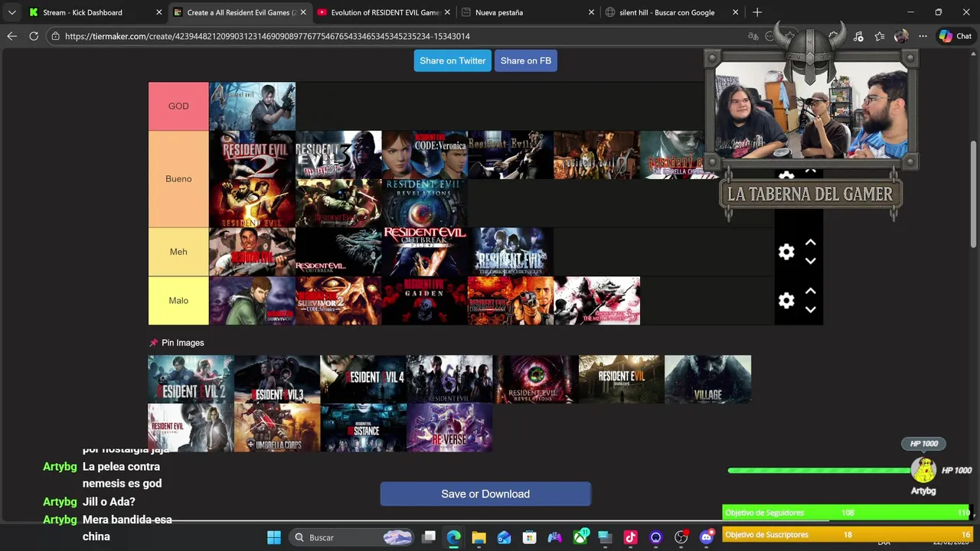The height and width of the screenshot is (551, 980).
Task: Move the Malo tier row down
Action: [810, 310]
